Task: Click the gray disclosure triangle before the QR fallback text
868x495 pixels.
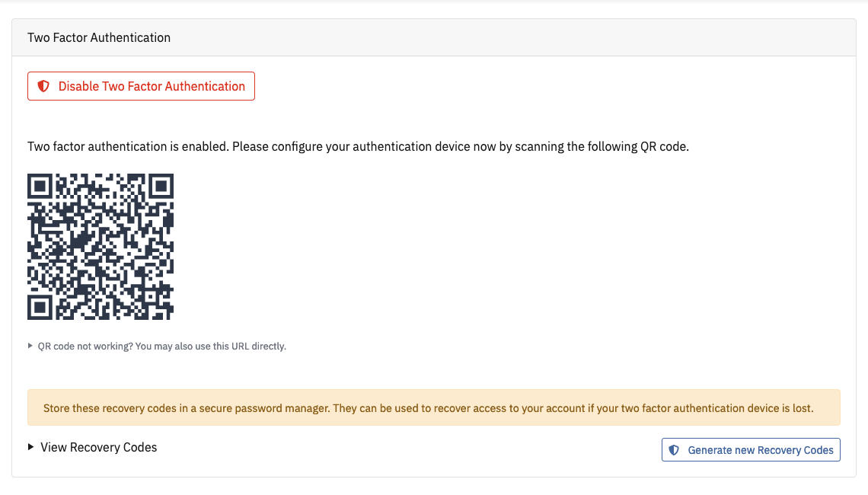Action: click(x=31, y=346)
